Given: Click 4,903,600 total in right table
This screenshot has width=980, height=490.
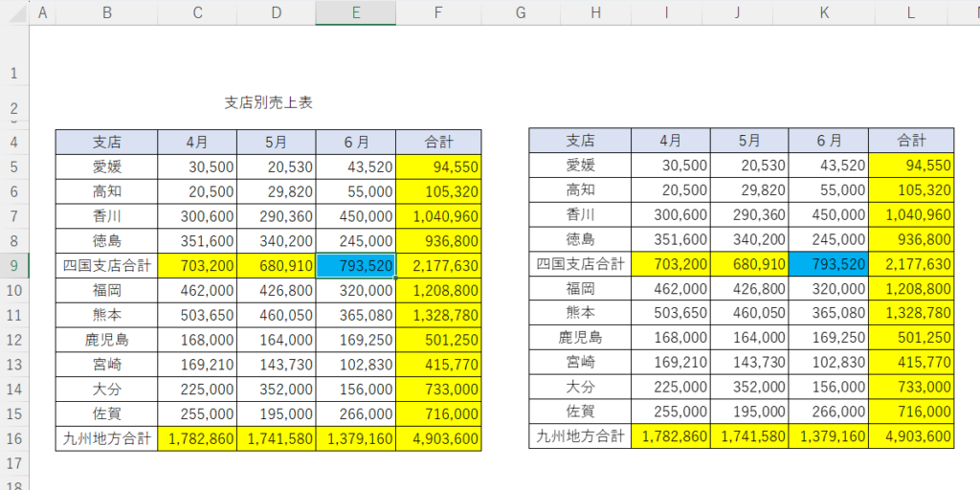Looking at the screenshot, I should coord(912,436).
